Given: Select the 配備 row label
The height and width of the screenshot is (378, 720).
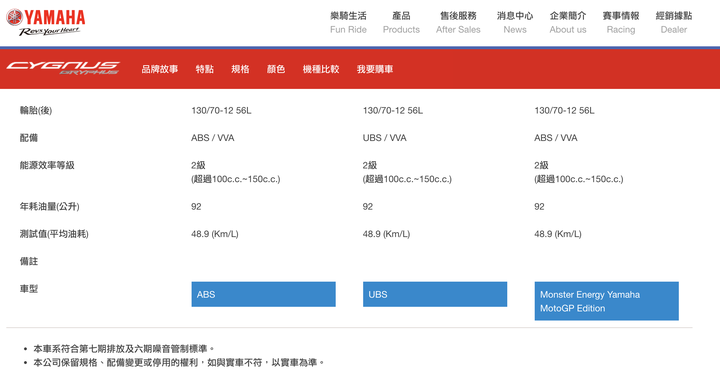Looking at the screenshot, I should tap(28, 138).
